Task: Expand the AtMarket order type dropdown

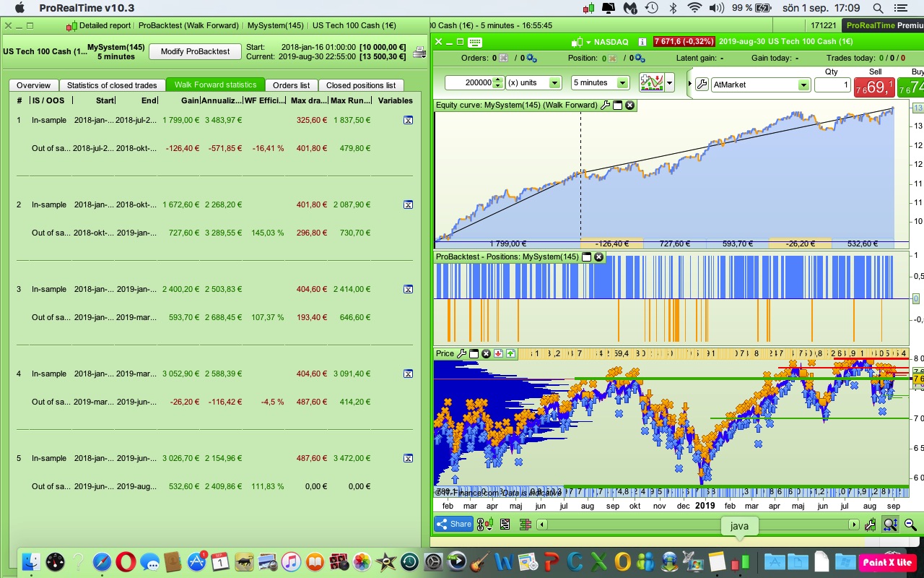Action: (803, 85)
